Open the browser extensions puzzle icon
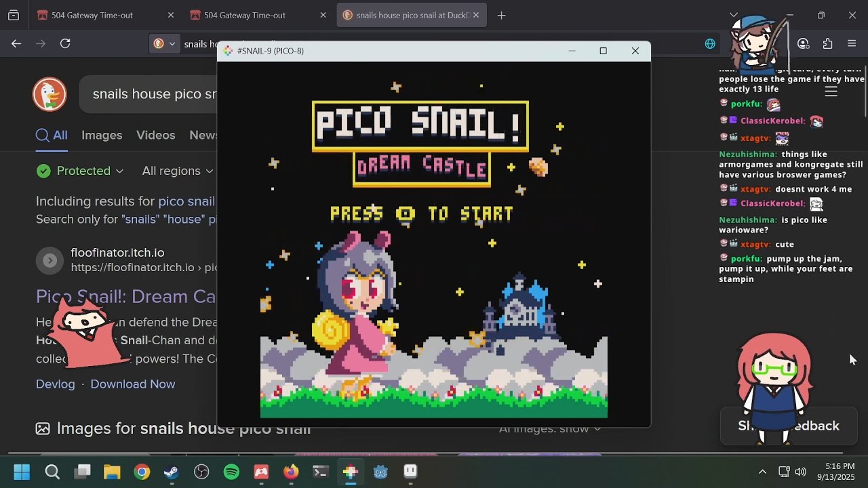This screenshot has width=868, height=488. [827, 43]
